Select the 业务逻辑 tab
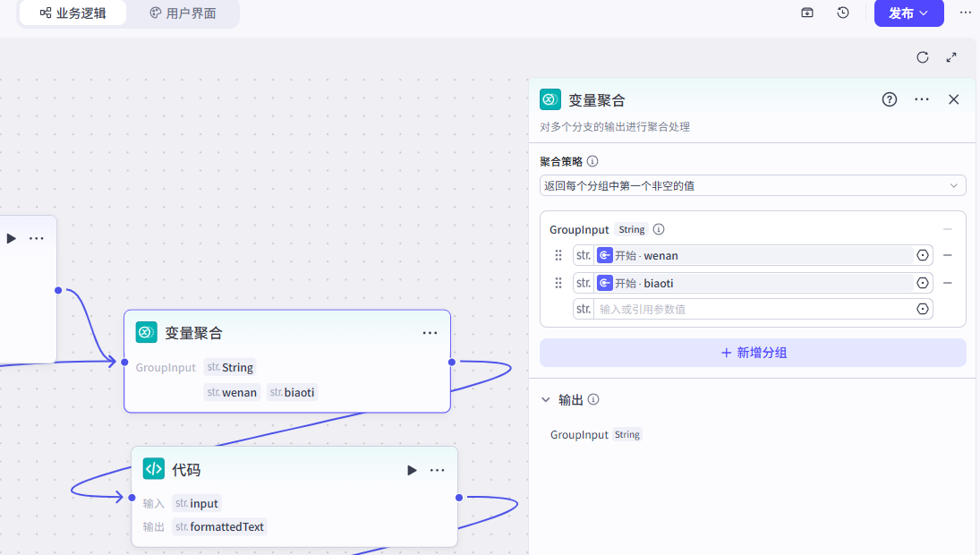The height and width of the screenshot is (555, 980). pyautogui.click(x=72, y=13)
